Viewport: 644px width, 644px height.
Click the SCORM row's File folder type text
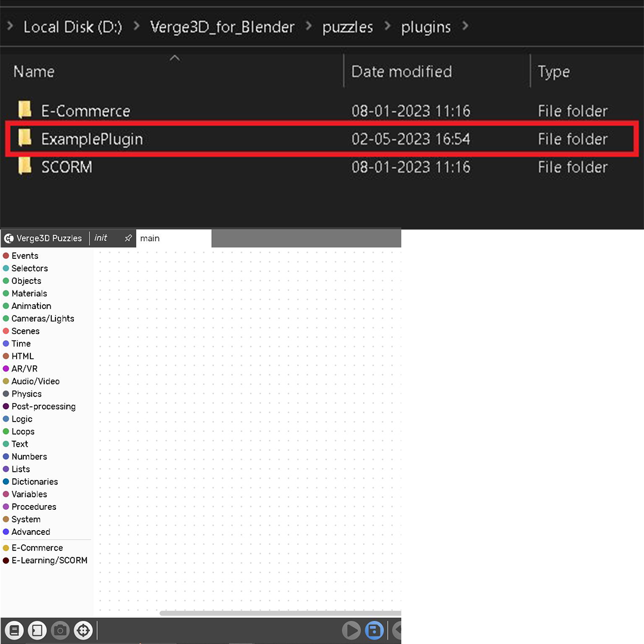572,167
